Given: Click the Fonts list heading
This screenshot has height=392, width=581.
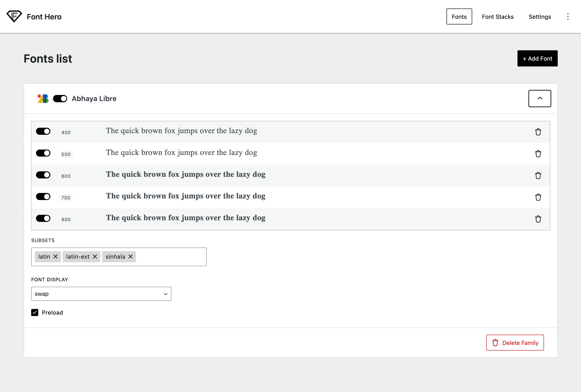Looking at the screenshot, I should pyautogui.click(x=48, y=59).
